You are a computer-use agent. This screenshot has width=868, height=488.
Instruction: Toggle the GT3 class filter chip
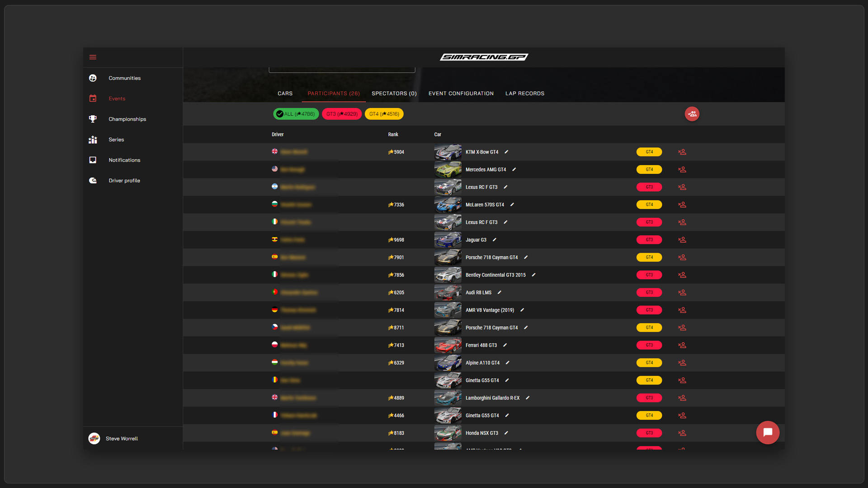coord(342,114)
